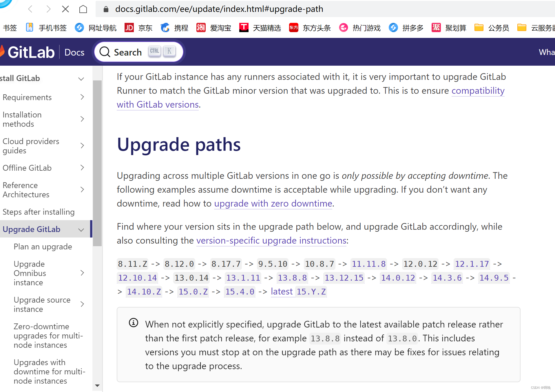Screen dimensions: 555x392
Task: Follow upgrade with zero downtime link
Action: tap(273, 203)
